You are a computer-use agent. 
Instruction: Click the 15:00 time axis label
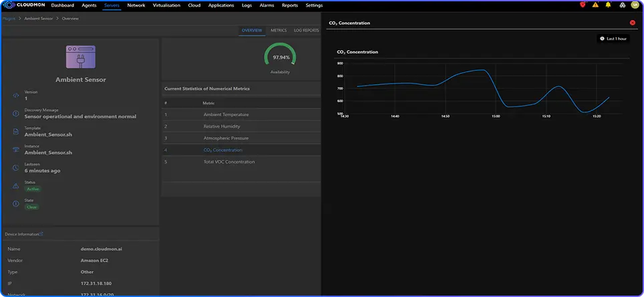coord(496,116)
